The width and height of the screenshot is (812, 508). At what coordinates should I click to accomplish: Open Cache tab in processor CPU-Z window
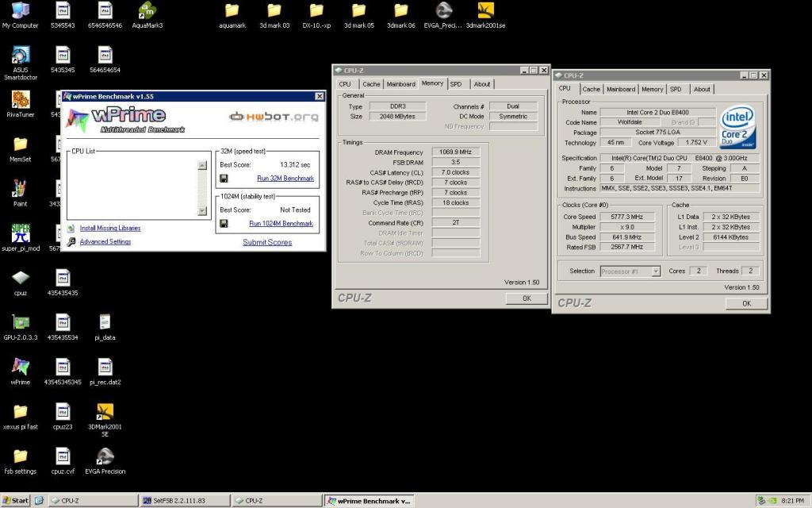point(591,89)
